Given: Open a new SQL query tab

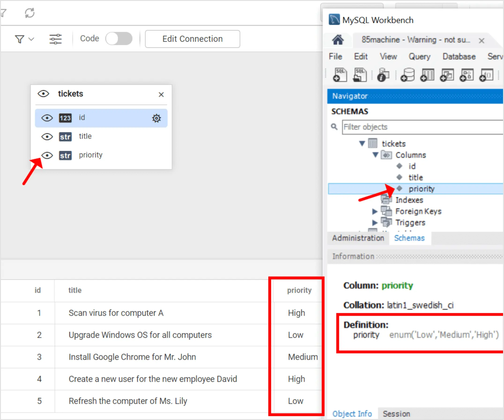Looking at the screenshot, I should tap(340, 74).
